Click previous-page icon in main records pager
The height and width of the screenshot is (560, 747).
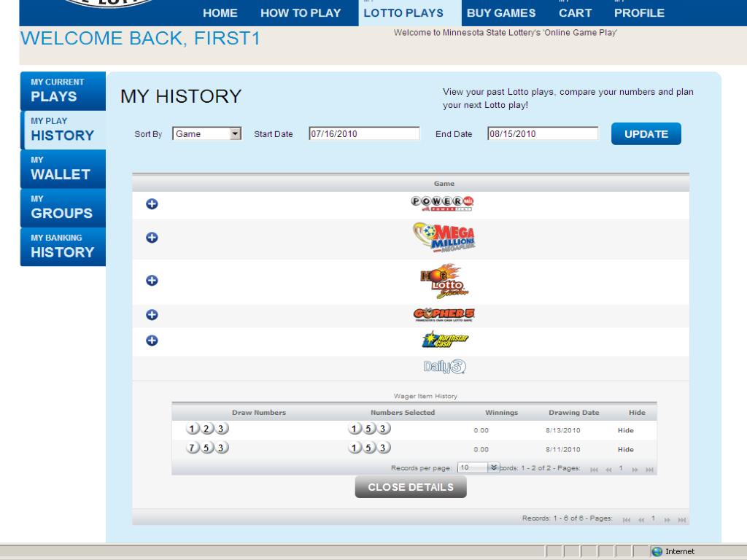point(641,520)
